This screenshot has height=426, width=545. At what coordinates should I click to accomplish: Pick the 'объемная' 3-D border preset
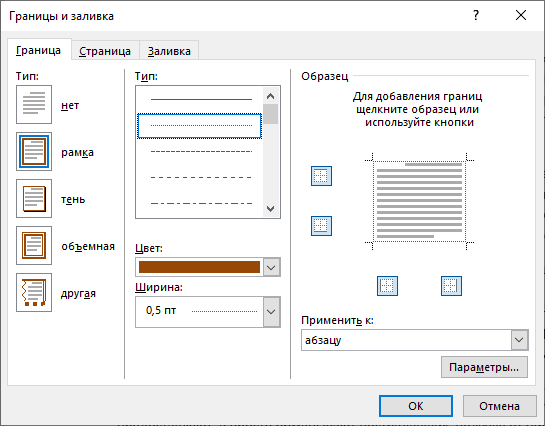(x=34, y=245)
